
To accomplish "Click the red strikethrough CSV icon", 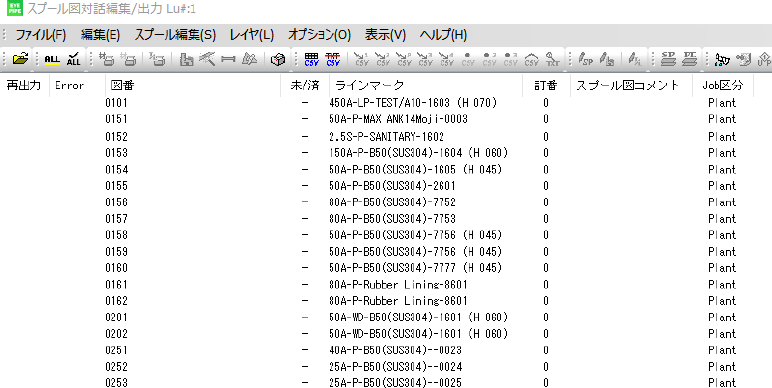I will click(x=333, y=60).
